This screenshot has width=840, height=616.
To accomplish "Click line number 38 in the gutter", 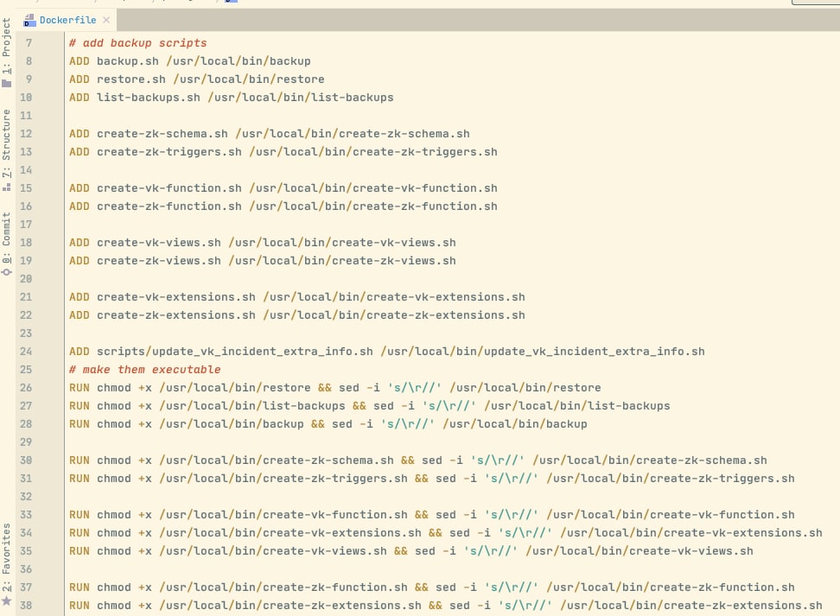I will (26, 606).
